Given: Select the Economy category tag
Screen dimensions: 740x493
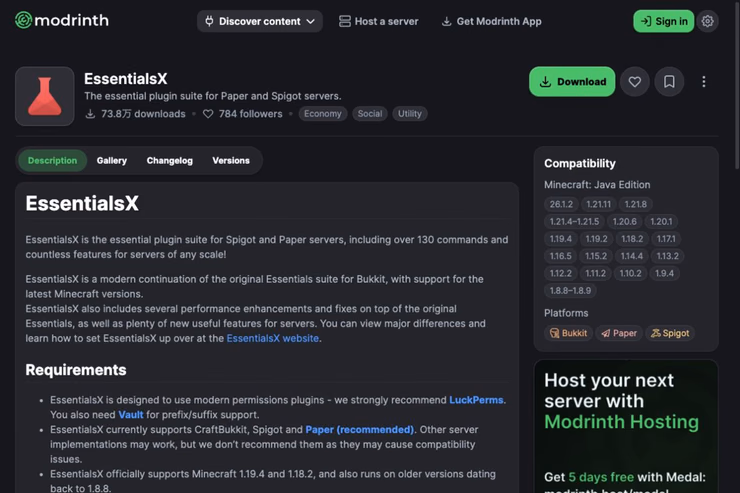Looking at the screenshot, I should click(323, 114).
